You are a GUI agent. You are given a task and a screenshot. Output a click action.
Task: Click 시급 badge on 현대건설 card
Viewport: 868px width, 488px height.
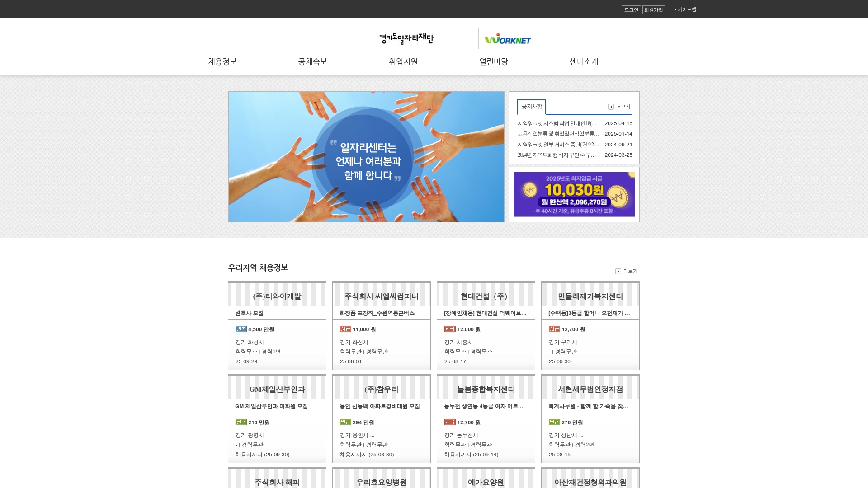(x=450, y=329)
